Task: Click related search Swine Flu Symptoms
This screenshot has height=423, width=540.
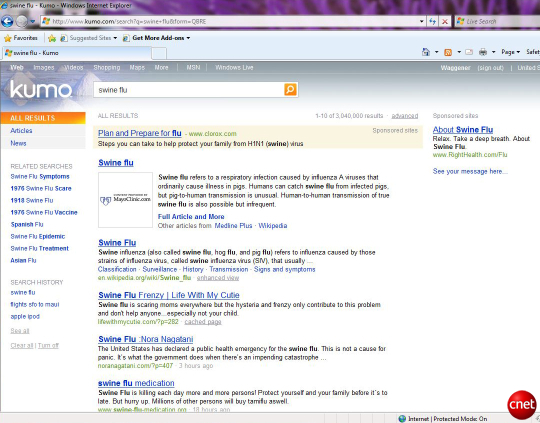Action: [x=40, y=176]
